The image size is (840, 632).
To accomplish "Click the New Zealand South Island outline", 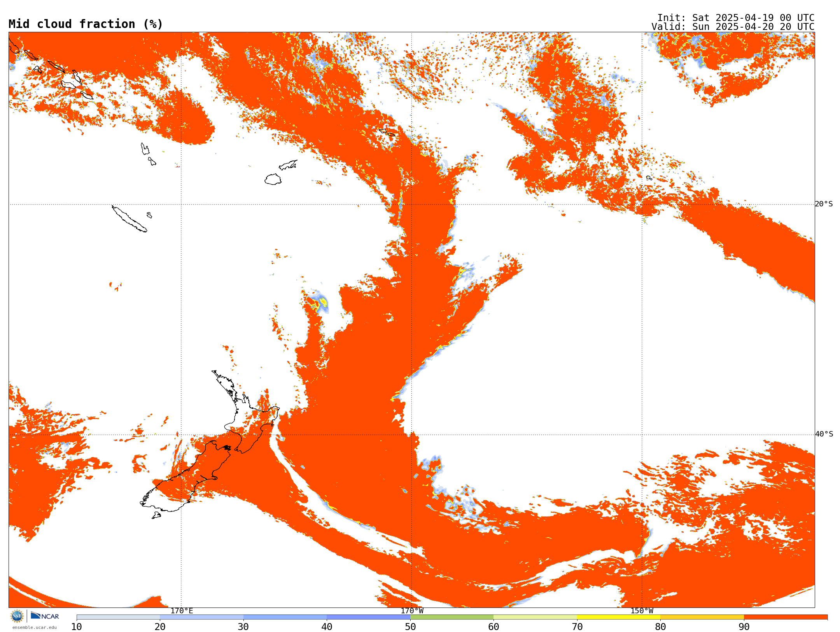I will tap(186, 477).
